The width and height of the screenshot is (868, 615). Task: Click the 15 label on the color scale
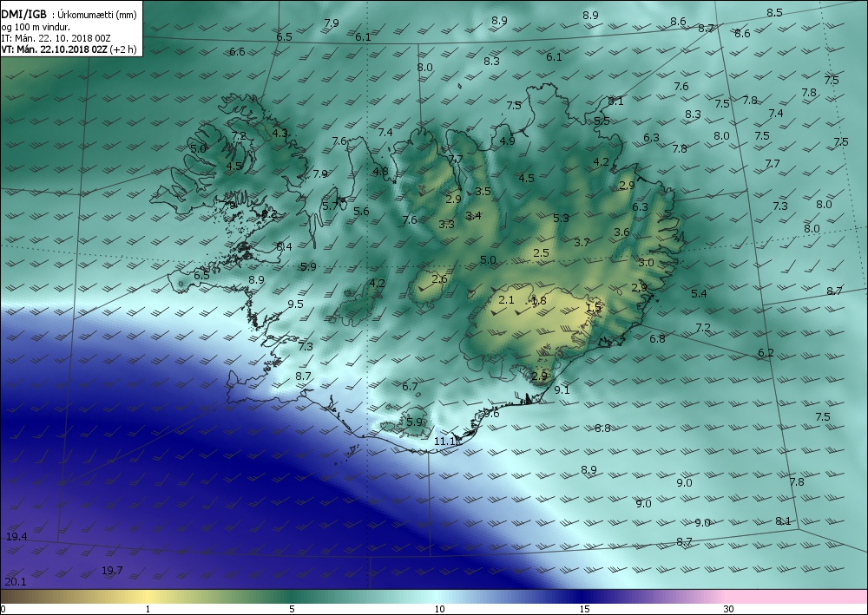pos(584,610)
